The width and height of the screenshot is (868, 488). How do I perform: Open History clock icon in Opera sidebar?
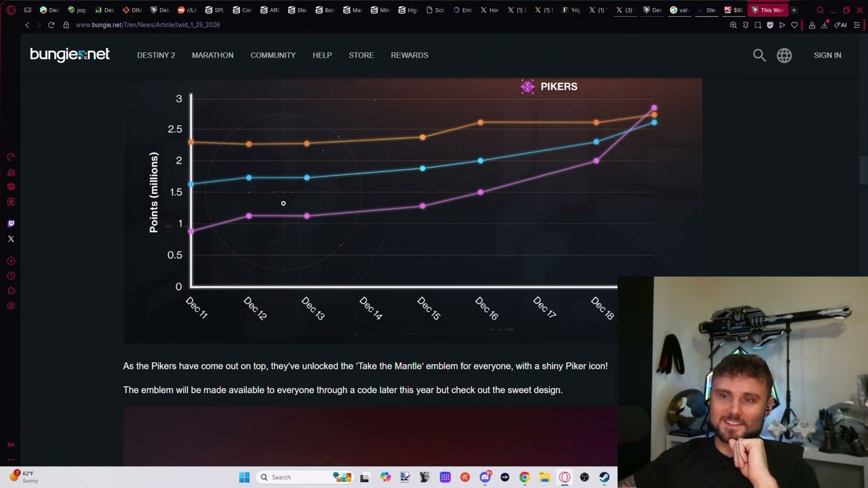11,276
